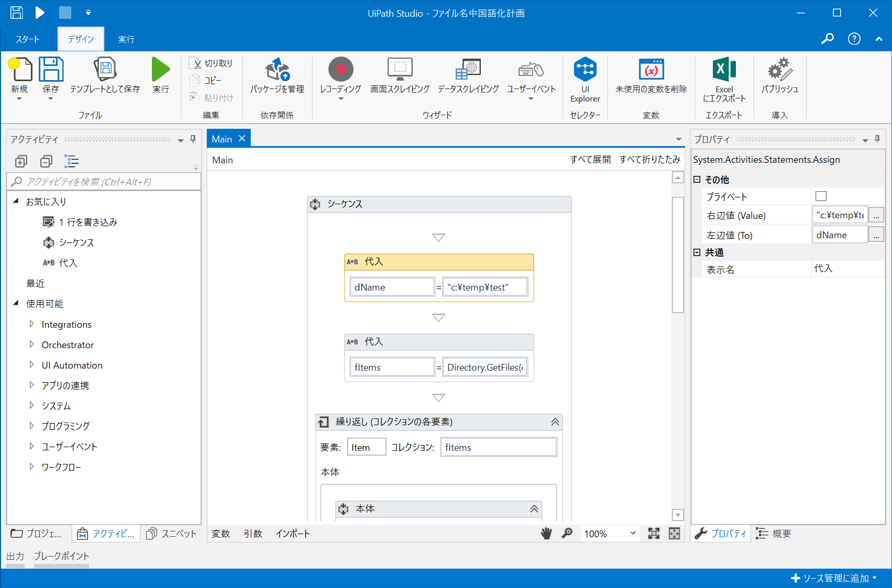892x588 pixels.
Task: Close the Main tab
Action: pyautogui.click(x=242, y=139)
